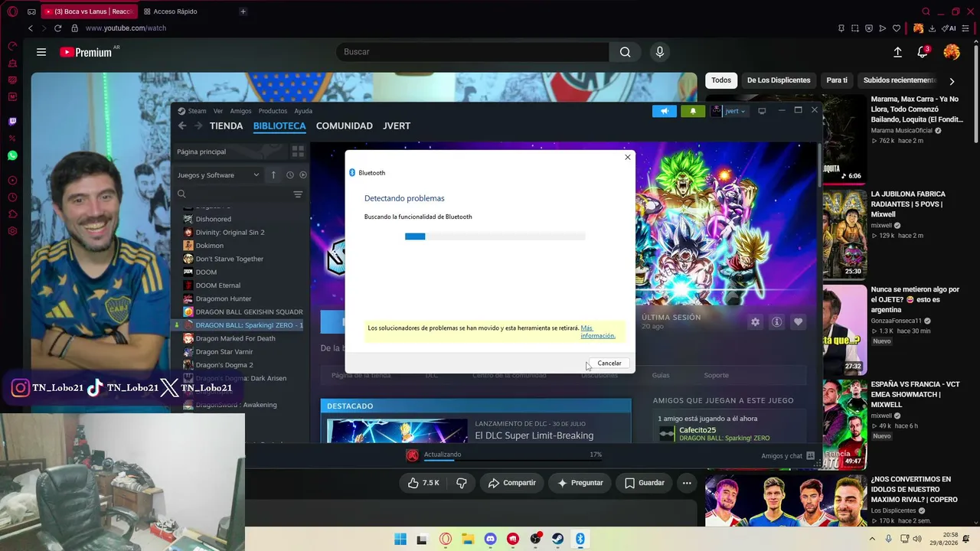Click the YouTube search magnifier button
Viewport: 980px width, 551px height.
pos(626,52)
